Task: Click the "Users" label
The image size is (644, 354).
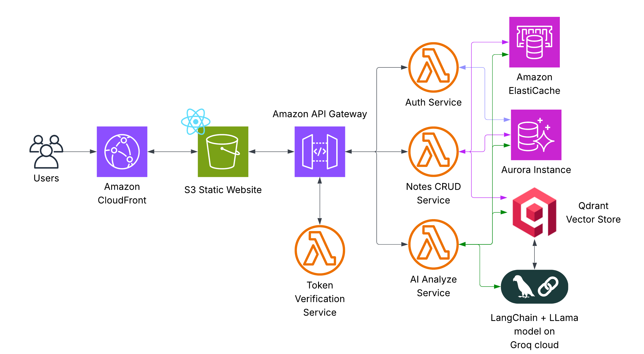Action: pos(46,178)
